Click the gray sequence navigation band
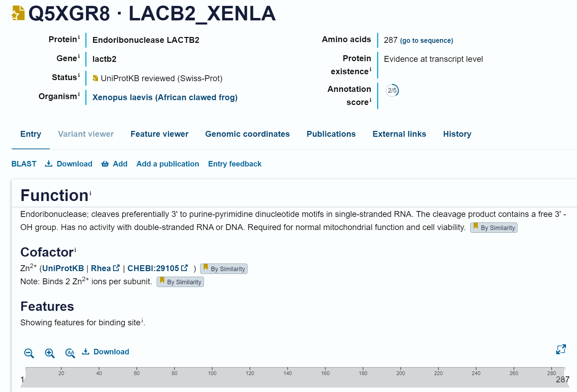This screenshot has width=577, height=392. [295, 382]
